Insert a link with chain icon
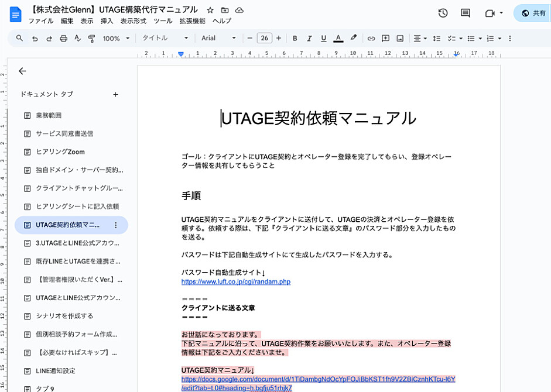551x392 pixels. [371, 38]
